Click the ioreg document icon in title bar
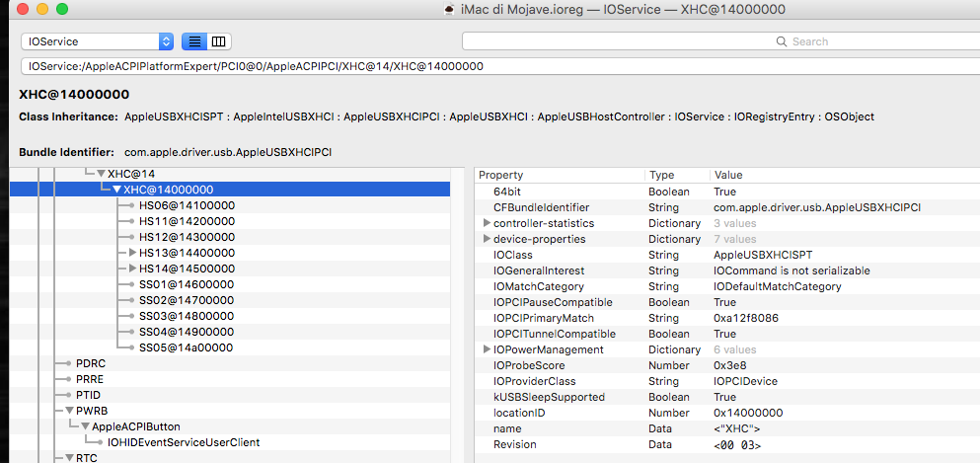Viewport: 980px width, 463px height. [x=448, y=9]
